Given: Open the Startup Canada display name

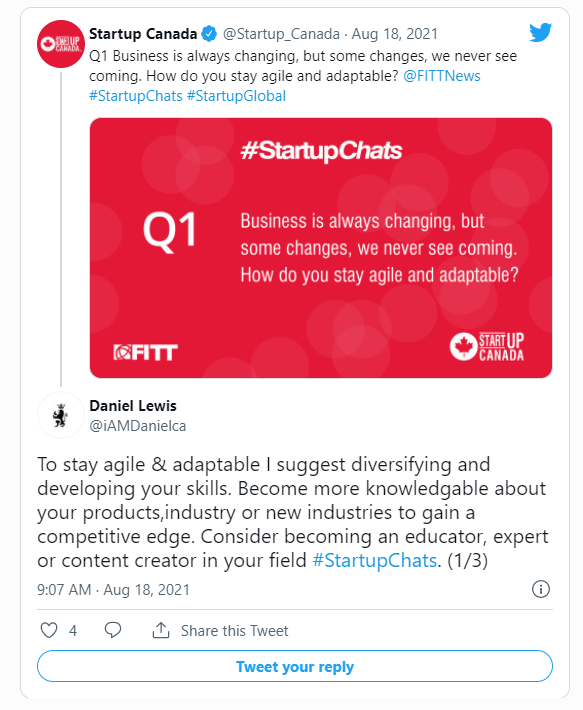Looking at the screenshot, I should point(143,34).
